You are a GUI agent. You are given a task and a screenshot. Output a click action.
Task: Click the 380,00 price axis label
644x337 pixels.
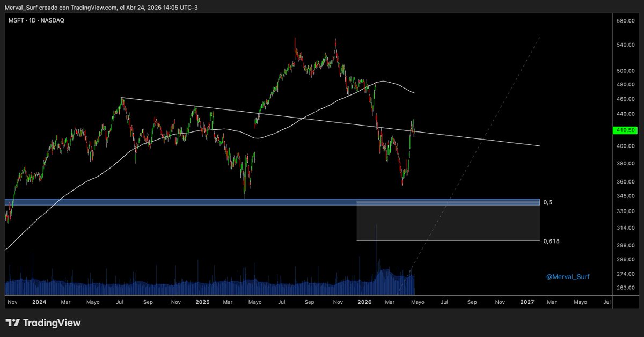(x=626, y=164)
